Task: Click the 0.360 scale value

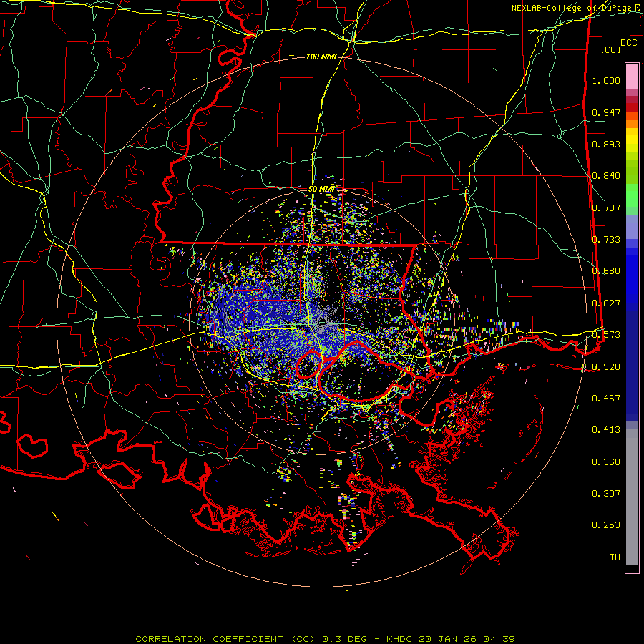Action: point(606,462)
